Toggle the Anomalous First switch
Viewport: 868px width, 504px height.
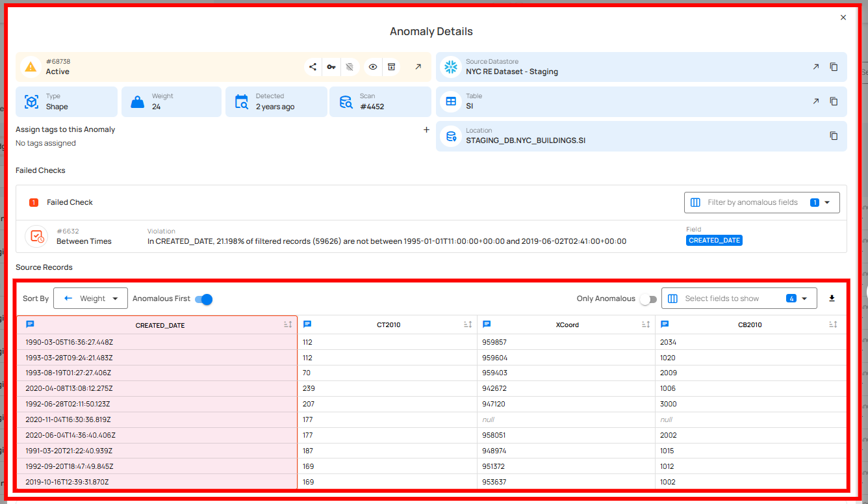coord(204,299)
